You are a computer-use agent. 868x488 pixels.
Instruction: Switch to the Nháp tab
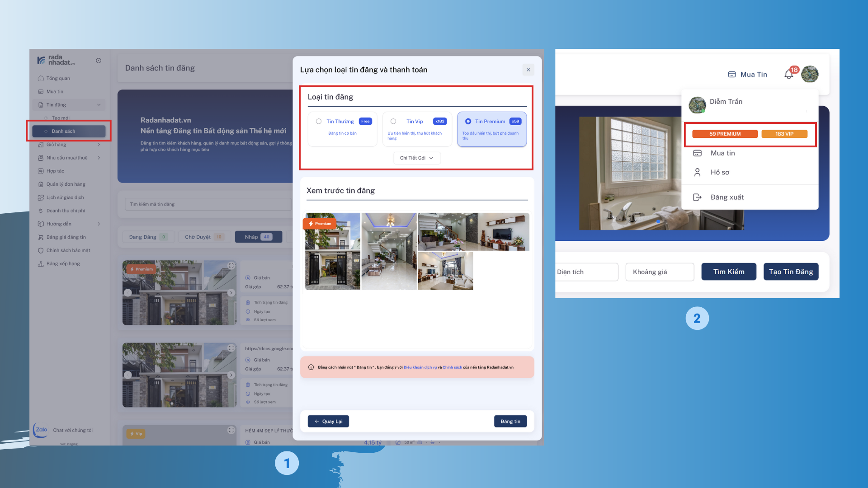click(259, 237)
